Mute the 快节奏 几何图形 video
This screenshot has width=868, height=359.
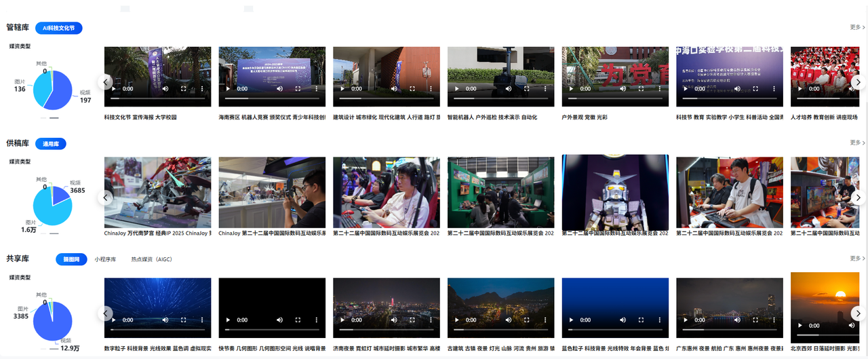point(281,320)
